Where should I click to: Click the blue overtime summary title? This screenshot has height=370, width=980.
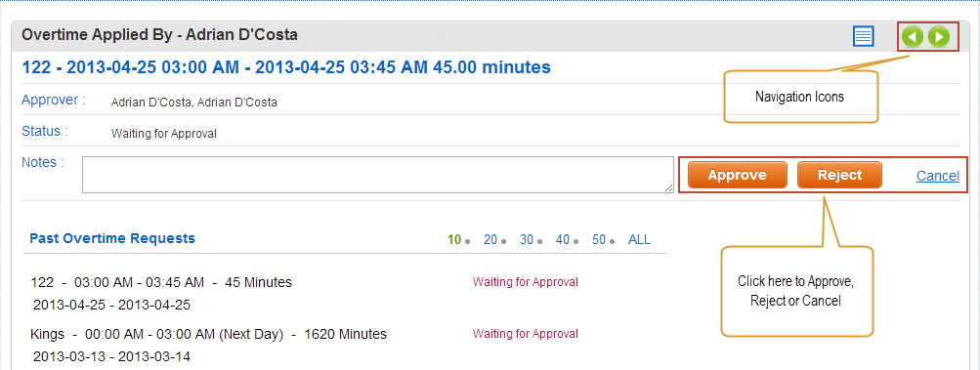click(x=286, y=67)
